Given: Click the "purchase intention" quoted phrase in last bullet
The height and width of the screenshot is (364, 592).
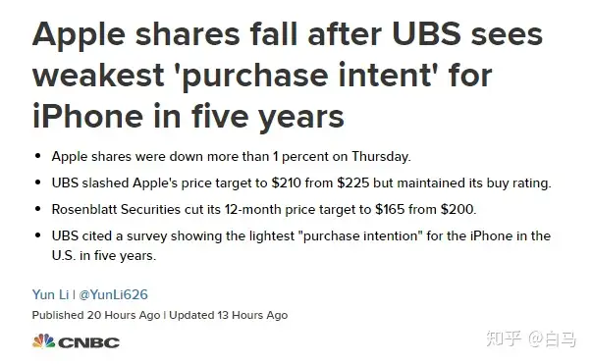Looking at the screenshot, I should [360, 236].
